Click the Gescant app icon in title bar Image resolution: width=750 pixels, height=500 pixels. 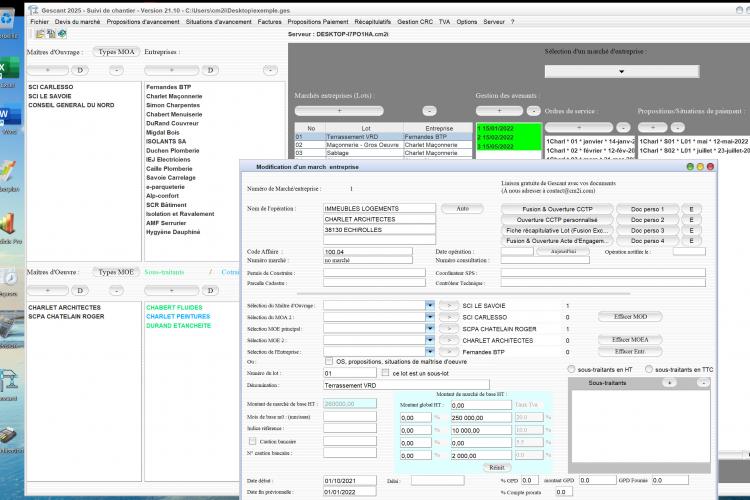point(33,10)
